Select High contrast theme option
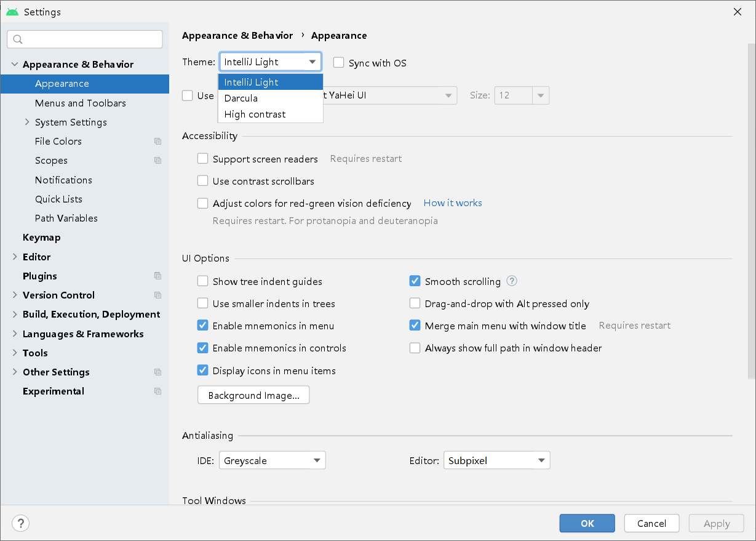This screenshot has width=756, height=541. (x=271, y=114)
